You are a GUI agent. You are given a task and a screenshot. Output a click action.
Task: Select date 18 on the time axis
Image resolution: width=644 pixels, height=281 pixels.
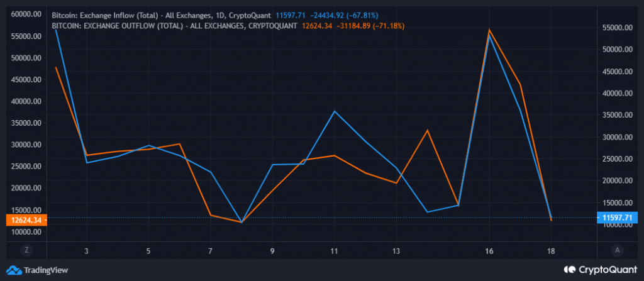click(x=552, y=250)
